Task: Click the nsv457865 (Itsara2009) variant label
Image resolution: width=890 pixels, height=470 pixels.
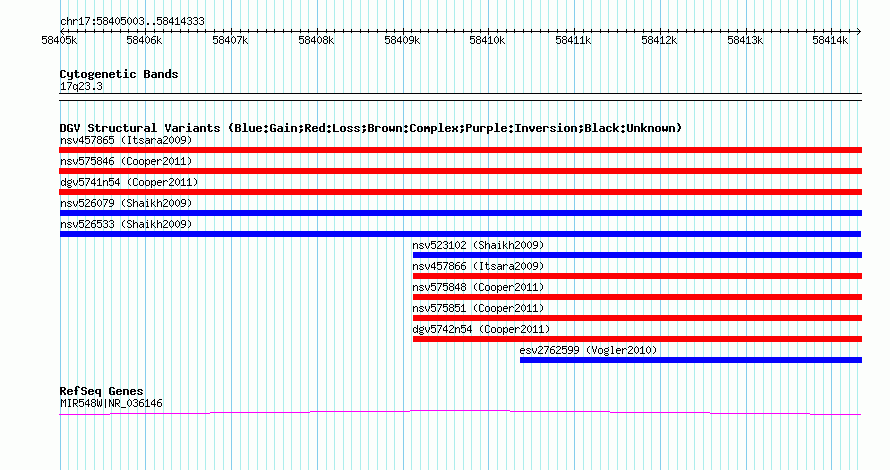Action: point(126,140)
